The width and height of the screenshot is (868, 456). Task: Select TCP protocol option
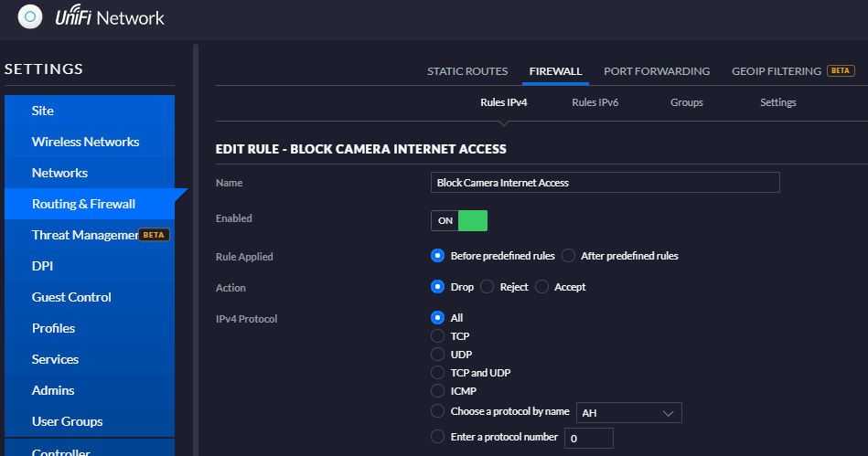click(x=437, y=336)
